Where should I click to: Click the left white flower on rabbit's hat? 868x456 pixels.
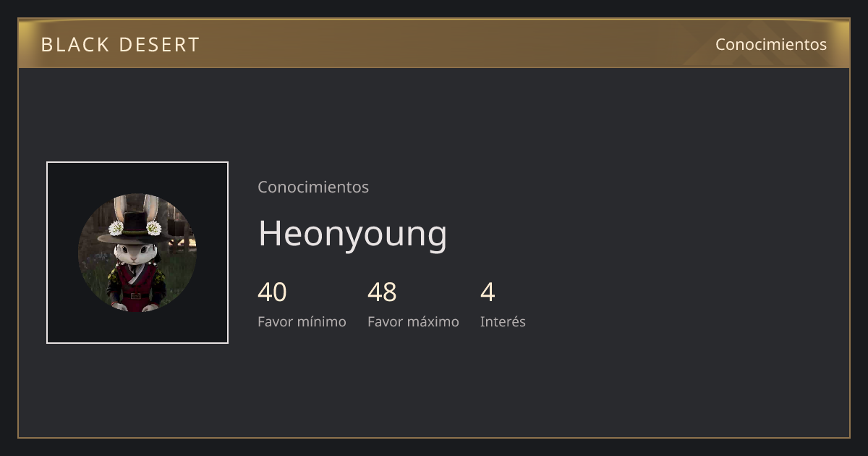[x=116, y=229]
